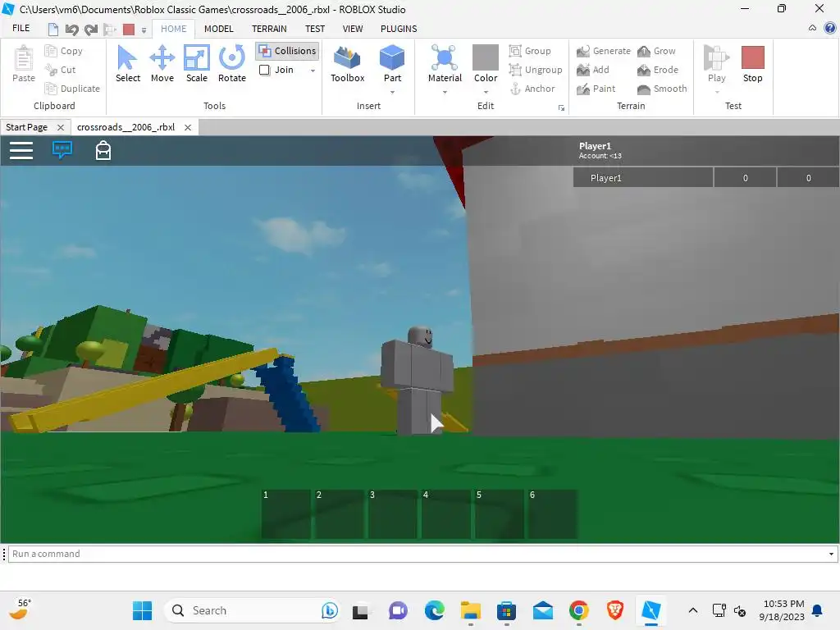Show hidden system tray icons

(x=692, y=610)
